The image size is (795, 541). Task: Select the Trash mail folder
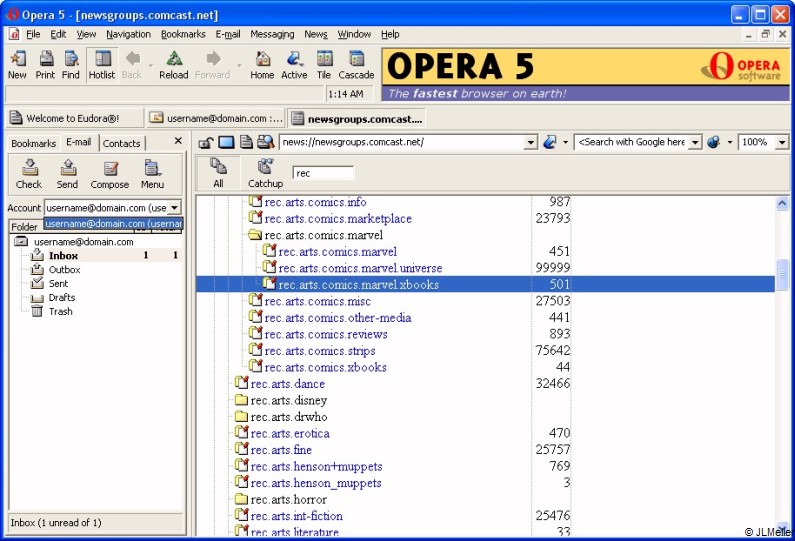click(x=60, y=311)
